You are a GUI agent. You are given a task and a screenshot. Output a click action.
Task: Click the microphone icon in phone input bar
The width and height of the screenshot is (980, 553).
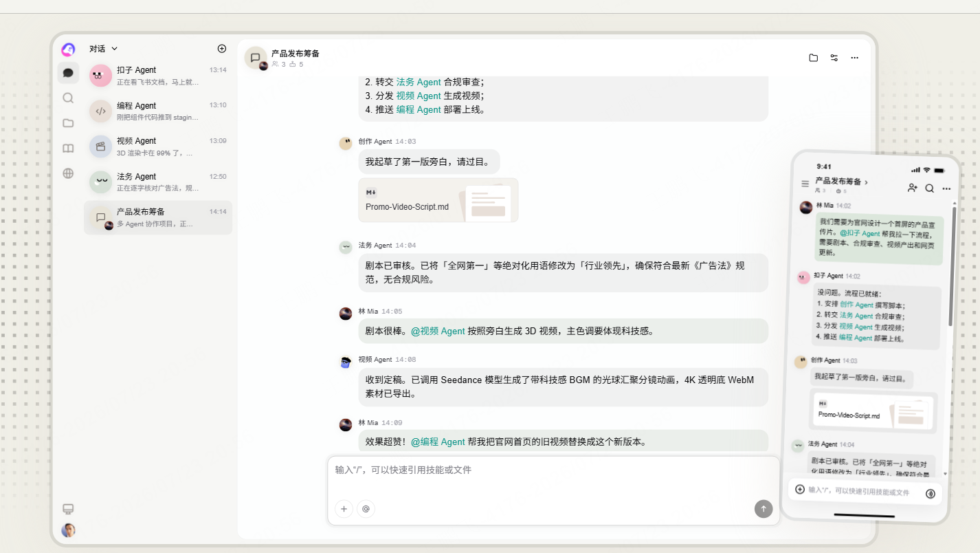[931, 493]
